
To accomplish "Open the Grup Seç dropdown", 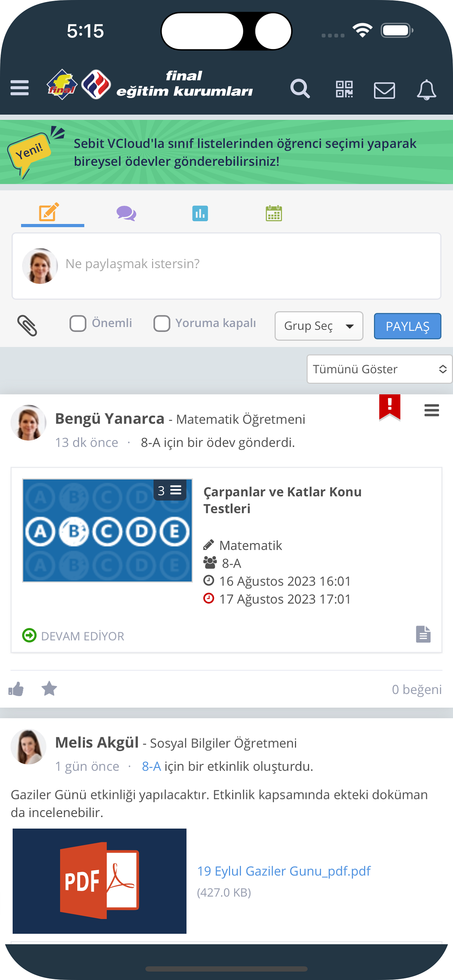I will click(x=319, y=326).
